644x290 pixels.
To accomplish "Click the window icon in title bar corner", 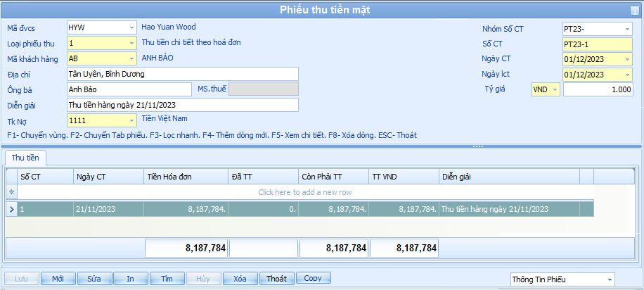I will coord(636,9).
